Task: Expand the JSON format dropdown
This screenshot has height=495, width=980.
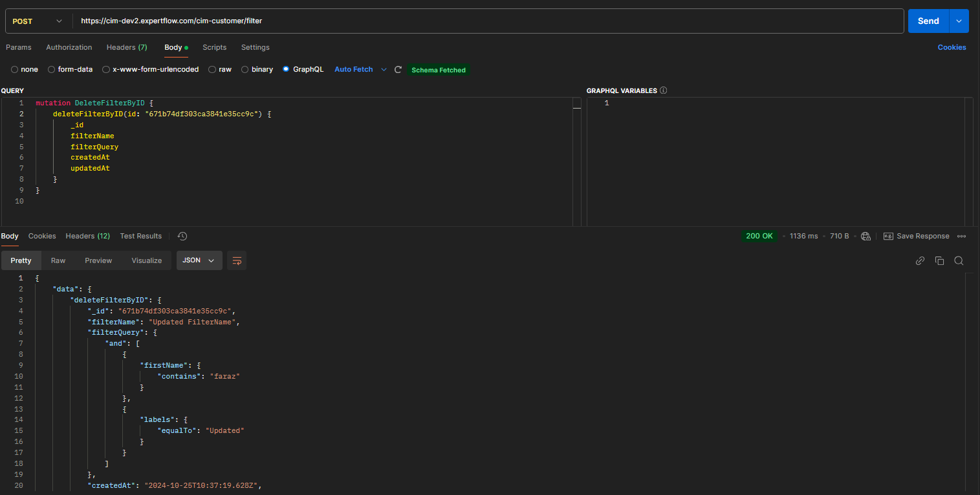Action: click(199, 260)
